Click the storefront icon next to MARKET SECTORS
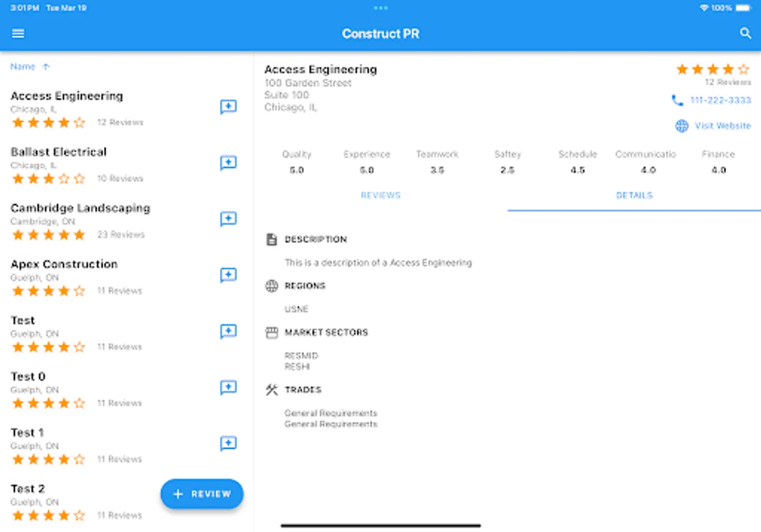Screen dimensions: 761x532 pos(271,333)
